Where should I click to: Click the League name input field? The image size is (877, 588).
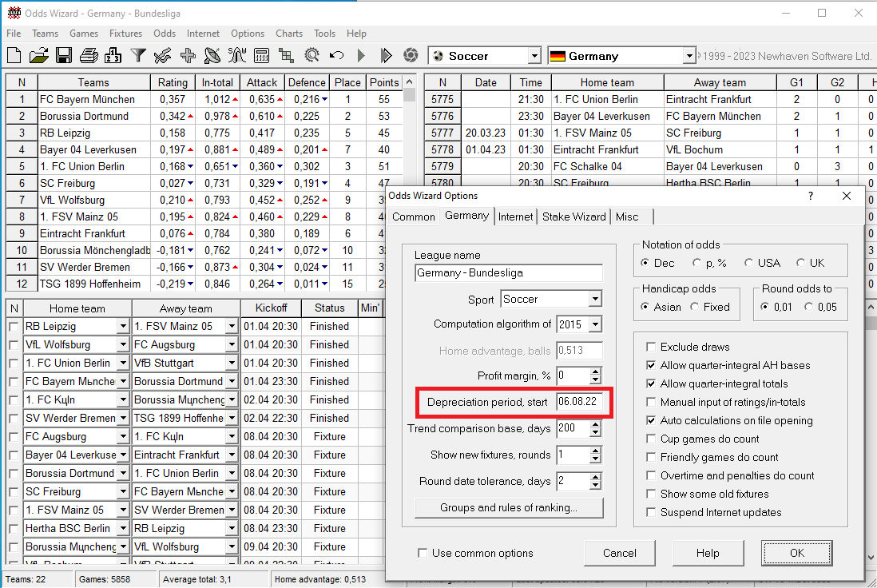click(x=509, y=273)
